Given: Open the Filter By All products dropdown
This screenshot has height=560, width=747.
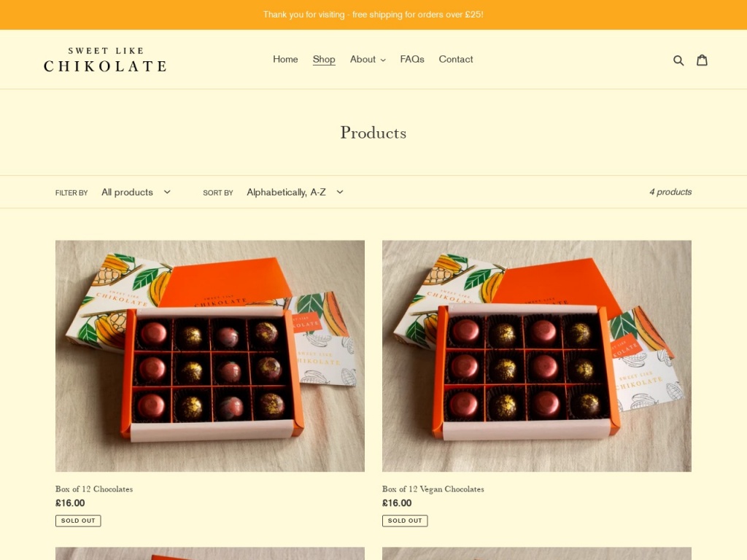Looking at the screenshot, I should tap(136, 192).
